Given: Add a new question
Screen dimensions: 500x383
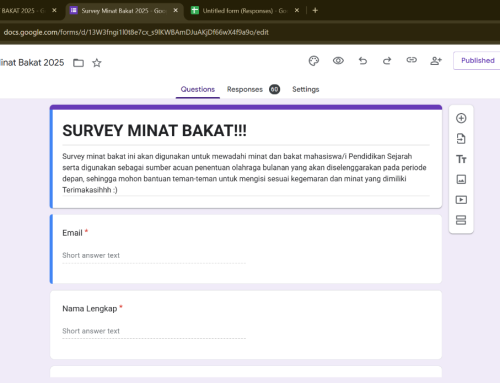Looking at the screenshot, I should tap(461, 118).
